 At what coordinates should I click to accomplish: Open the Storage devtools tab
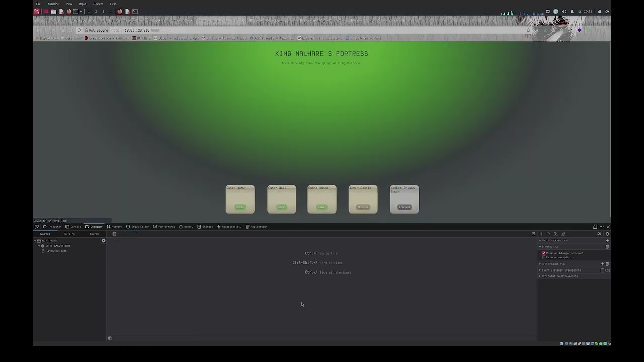point(205,227)
